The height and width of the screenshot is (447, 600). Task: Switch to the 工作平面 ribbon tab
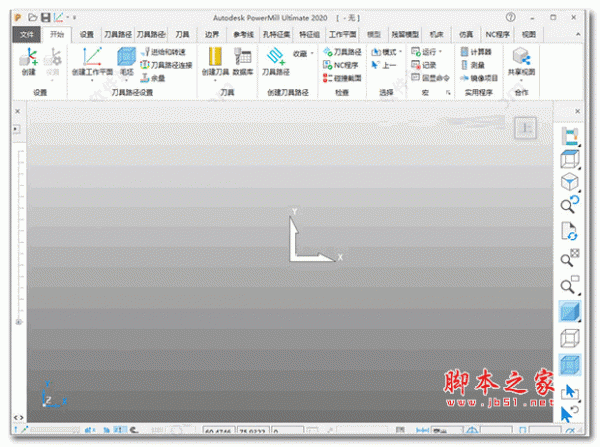click(x=342, y=34)
